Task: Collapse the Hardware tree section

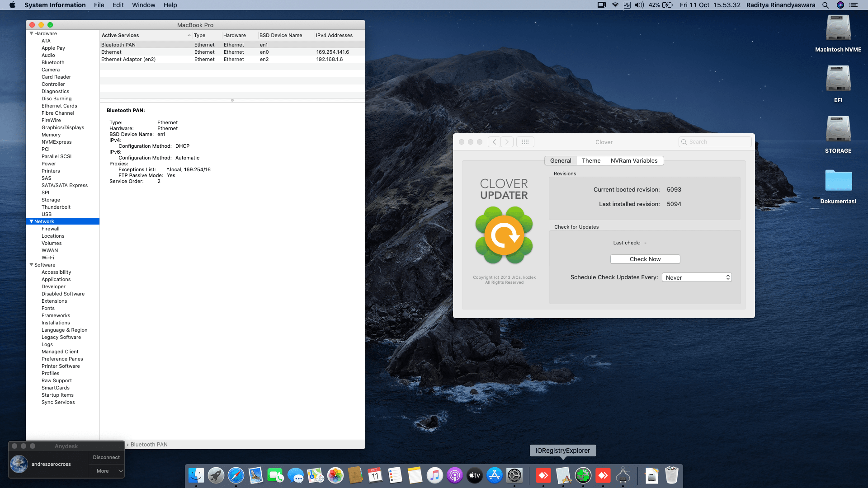Action: (x=31, y=33)
